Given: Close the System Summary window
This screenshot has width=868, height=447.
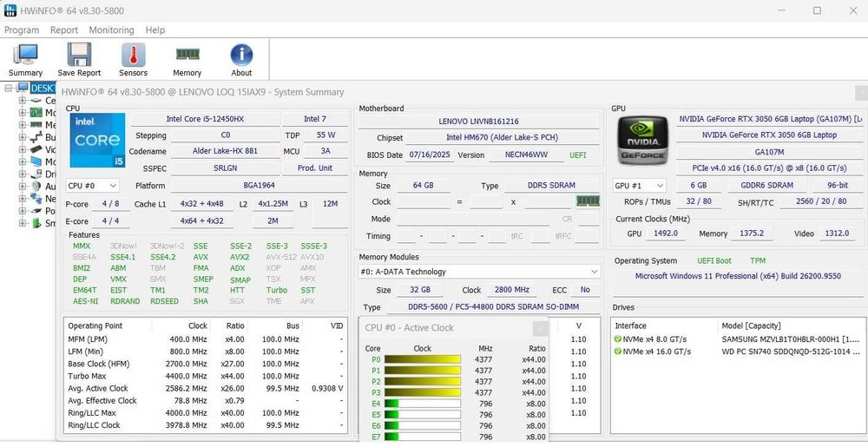Looking at the screenshot, I should [862, 92].
